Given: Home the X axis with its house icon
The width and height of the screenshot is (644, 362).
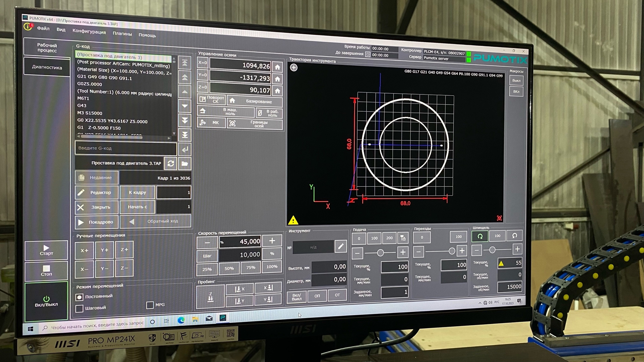Looking at the screenshot, I should click(x=277, y=67).
